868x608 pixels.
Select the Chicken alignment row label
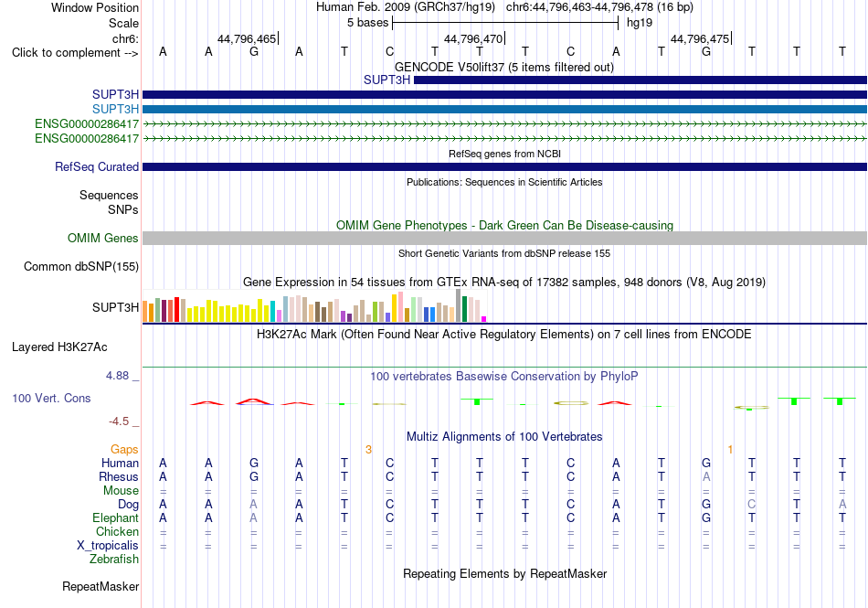pyautogui.click(x=117, y=531)
